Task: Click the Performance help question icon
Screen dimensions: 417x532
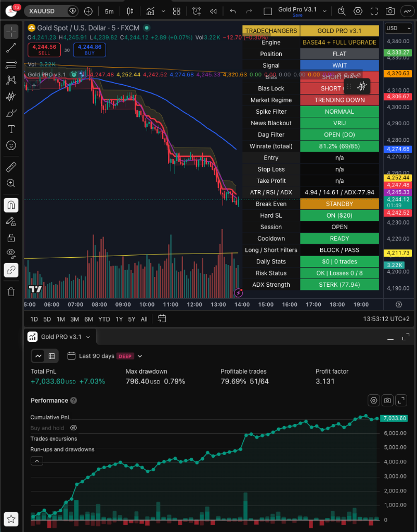Action: [73, 401]
